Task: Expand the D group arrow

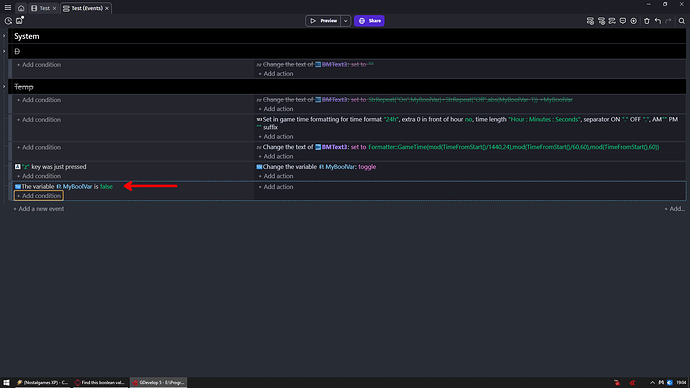Action: 4,51
